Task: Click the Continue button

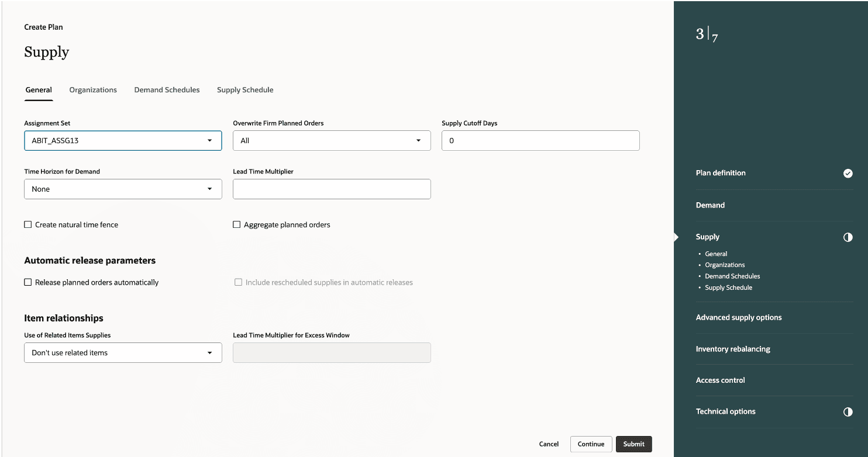Action: [x=591, y=444]
